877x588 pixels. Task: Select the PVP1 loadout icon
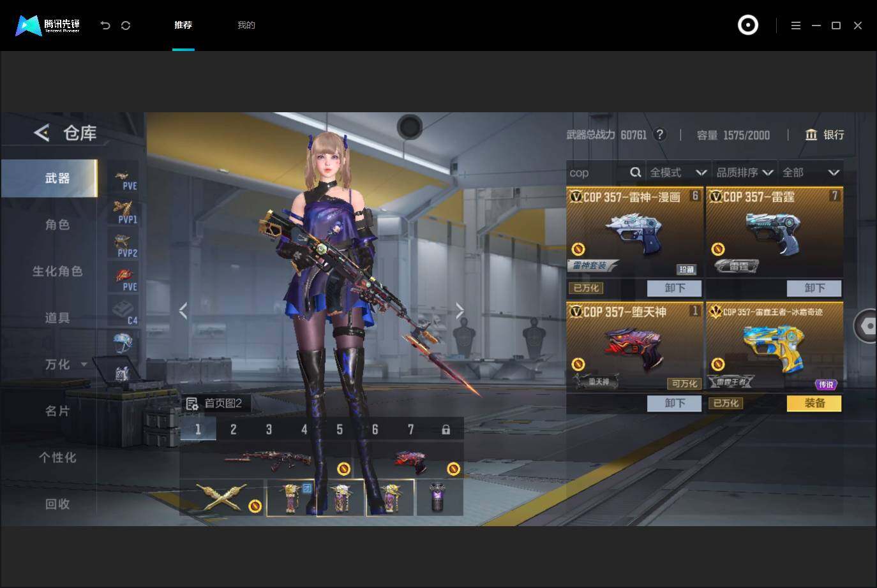[x=123, y=212]
